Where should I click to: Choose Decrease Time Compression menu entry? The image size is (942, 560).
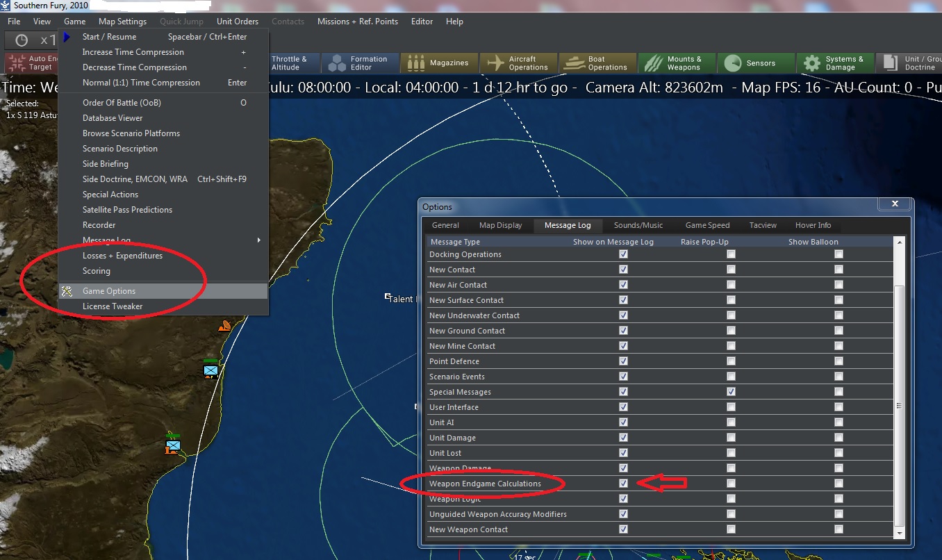163,67
